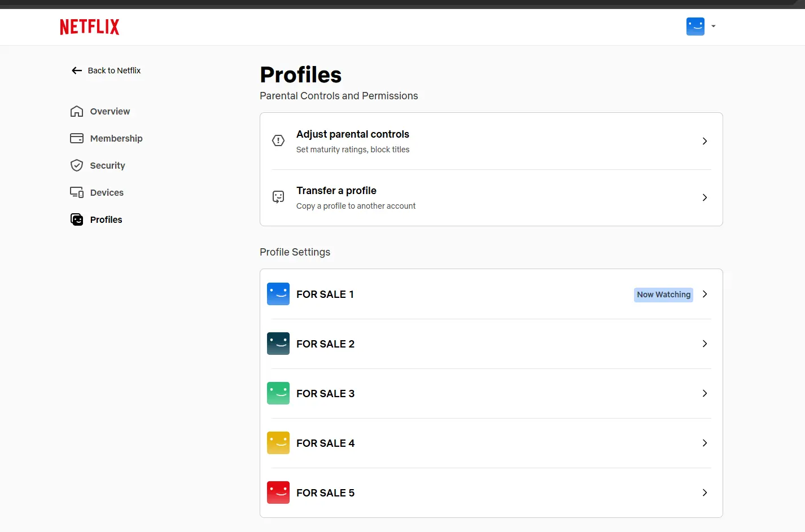
Task: Click the red FOR SALE 5 avatar
Action: click(278, 493)
